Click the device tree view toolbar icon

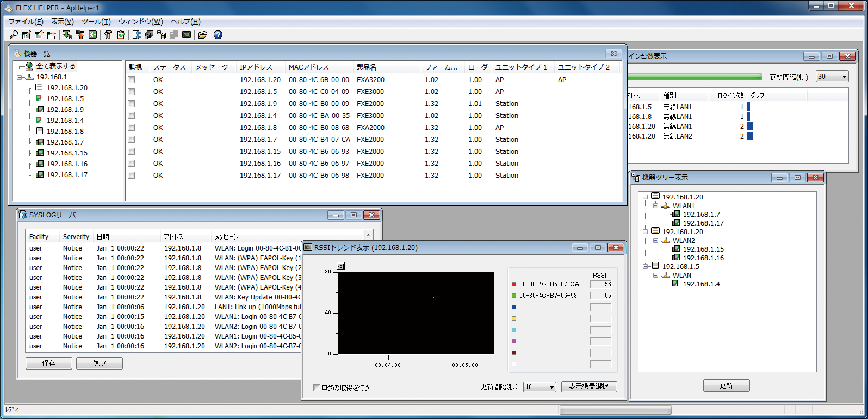click(x=162, y=35)
